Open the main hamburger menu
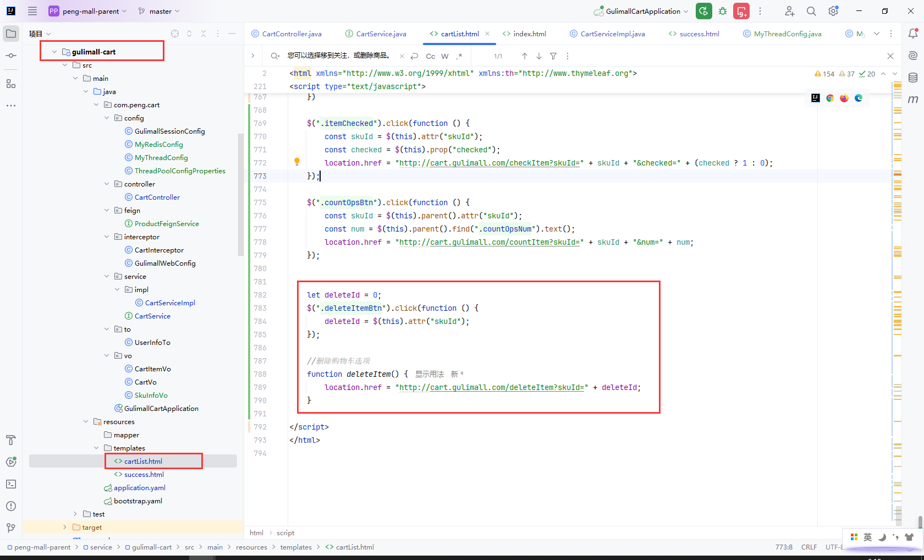The width and height of the screenshot is (924, 560). [32, 11]
